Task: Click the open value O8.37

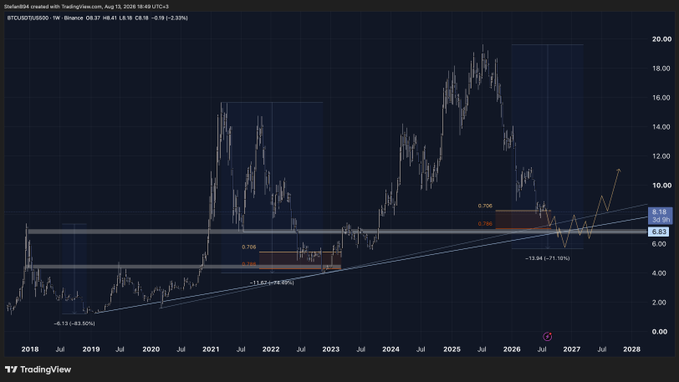Action: 93,18
